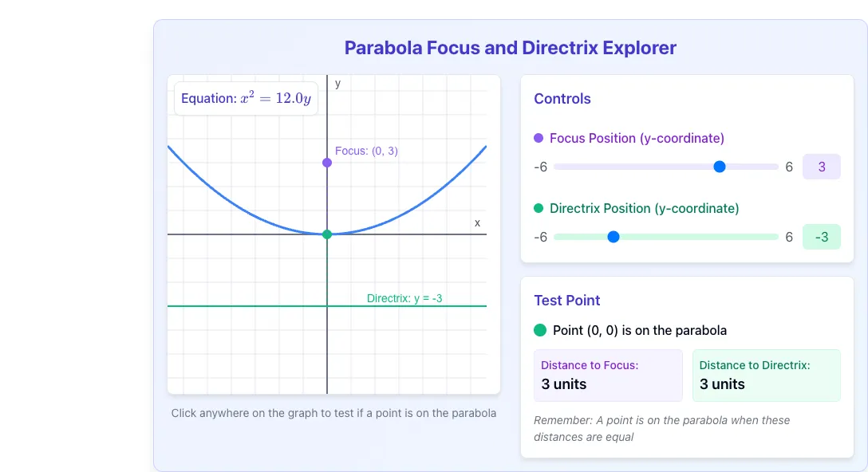Click the left end of Focus slider track
The image size is (868, 472).
point(556,167)
